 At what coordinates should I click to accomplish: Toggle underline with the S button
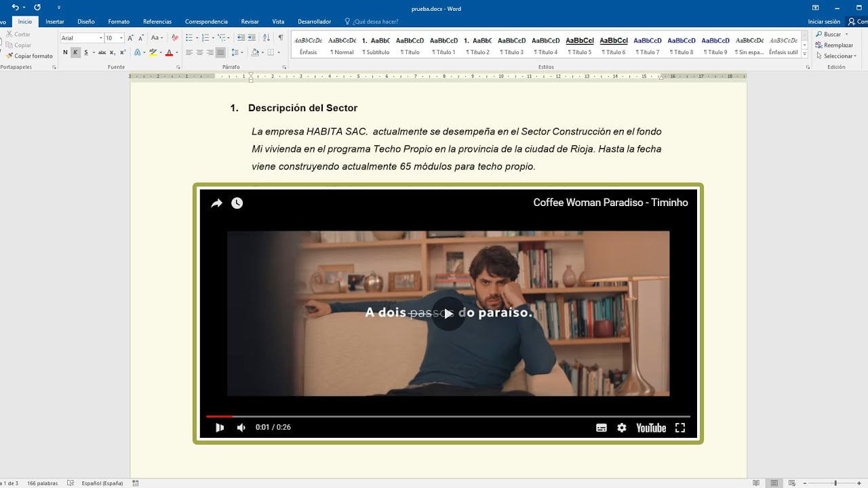point(86,52)
